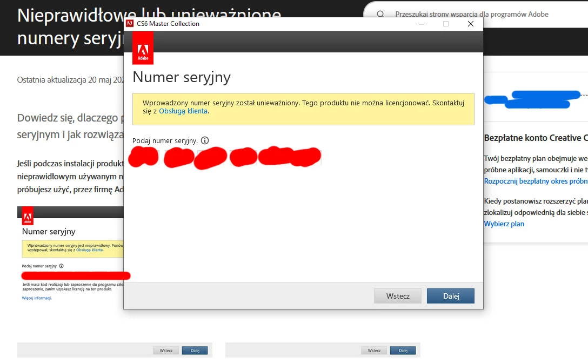
Task: Click the Dalej button in the dialog
Action: tap(450, 296)
